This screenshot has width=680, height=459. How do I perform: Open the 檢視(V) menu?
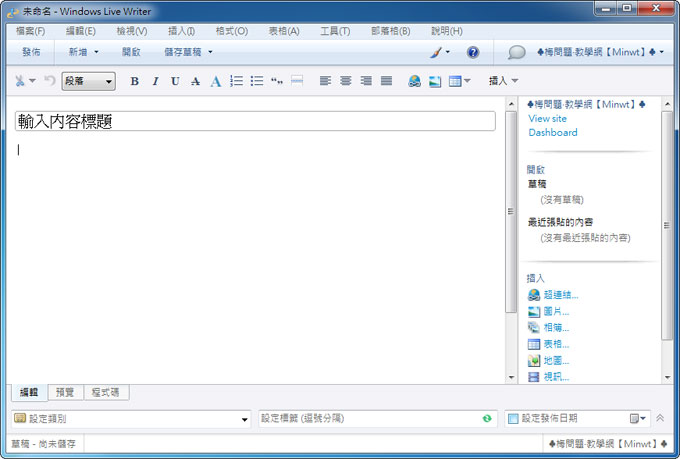pos(132,31)
